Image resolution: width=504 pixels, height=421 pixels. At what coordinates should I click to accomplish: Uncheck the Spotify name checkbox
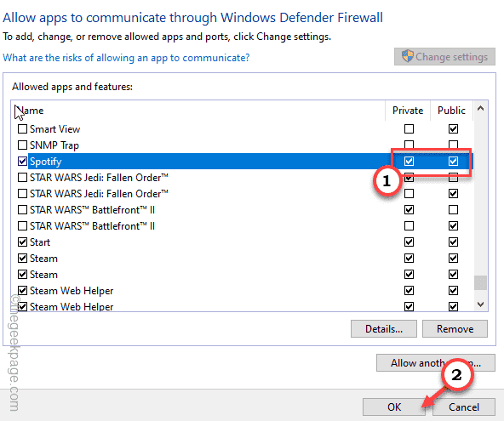pyautogui.click(x=22, y=162)
